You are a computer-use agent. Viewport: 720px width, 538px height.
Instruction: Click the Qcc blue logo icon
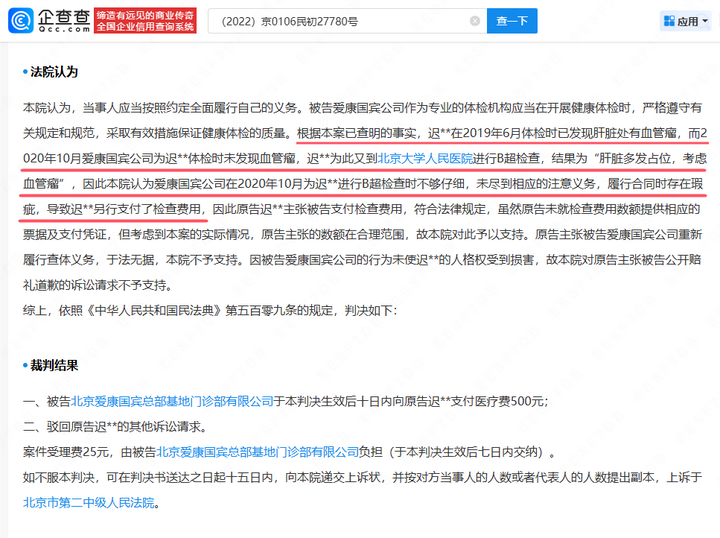click(x=21, y=21)
